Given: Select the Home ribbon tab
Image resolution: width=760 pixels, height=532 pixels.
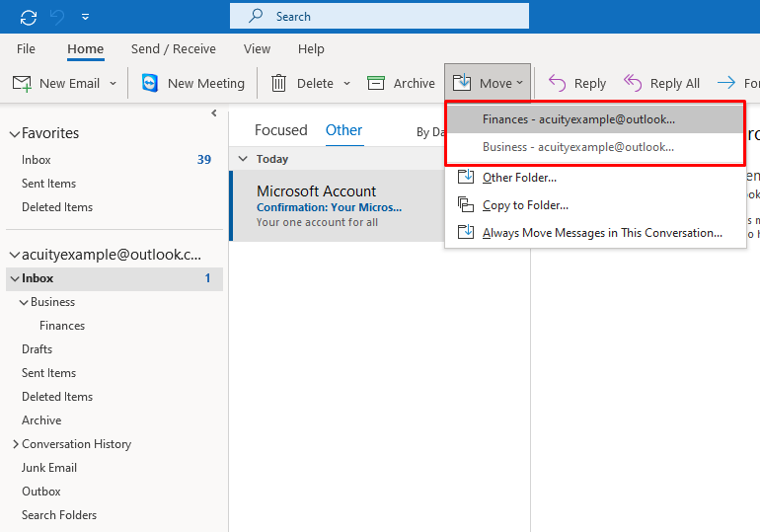Looking at the screenshot, I should (x=85, y=49).
